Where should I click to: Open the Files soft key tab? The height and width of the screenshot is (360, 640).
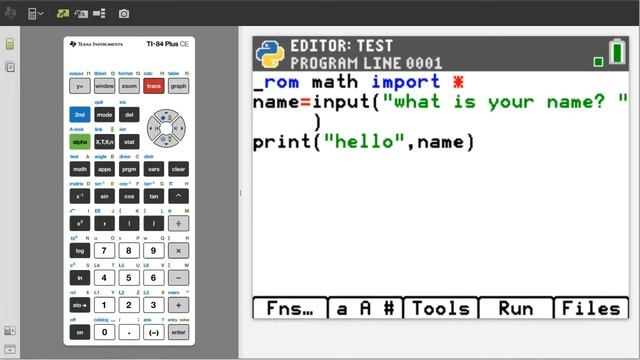[x=591, y=308]
